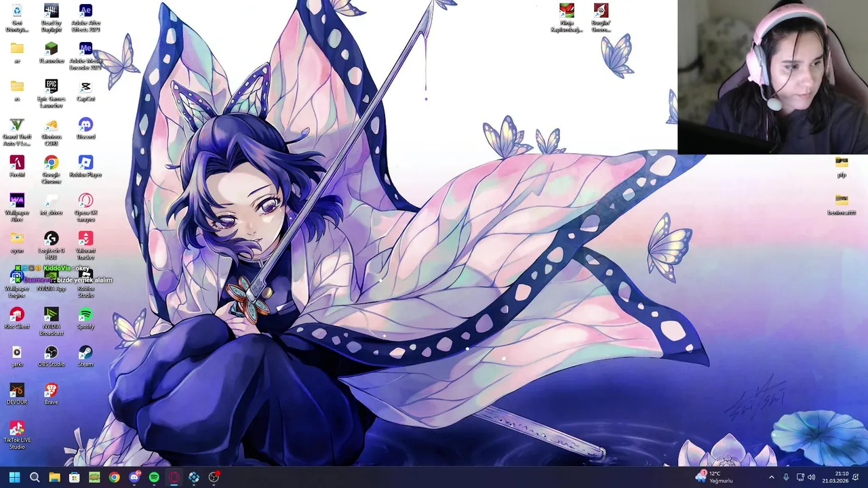Open Adobe Media Encoder 2021 shortcut
Screen dimensions: 868x488
[85, 56]
